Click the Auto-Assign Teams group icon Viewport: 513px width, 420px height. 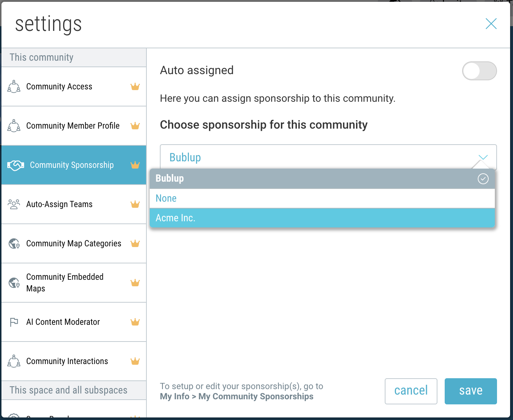14,204
